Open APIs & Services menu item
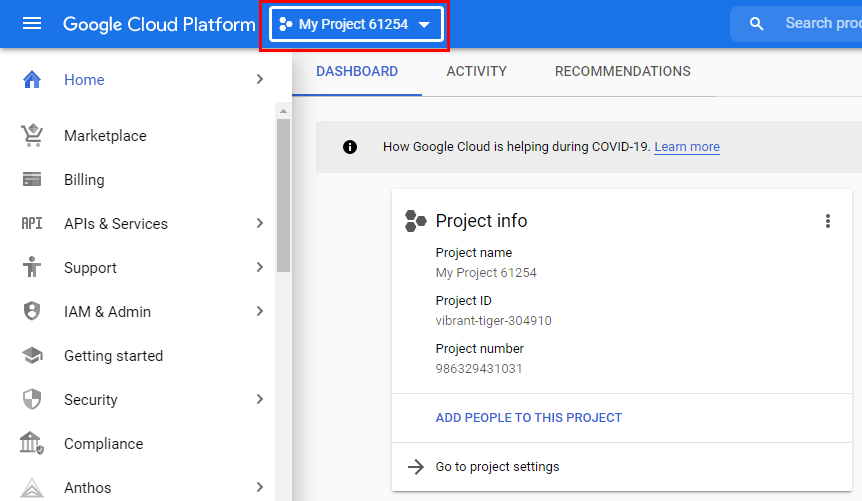 click(115, 224)
